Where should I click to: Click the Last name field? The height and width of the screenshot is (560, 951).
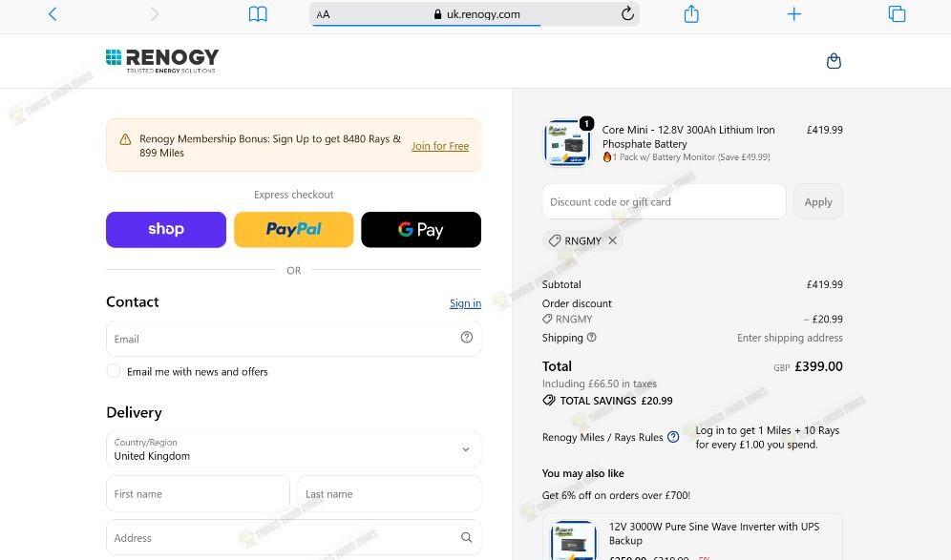tap(390, 494)
